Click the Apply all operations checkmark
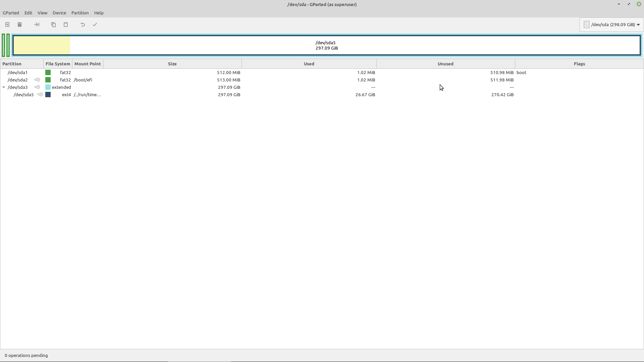The height and width of the screenshot is (362, 644). tap(95, 24)
